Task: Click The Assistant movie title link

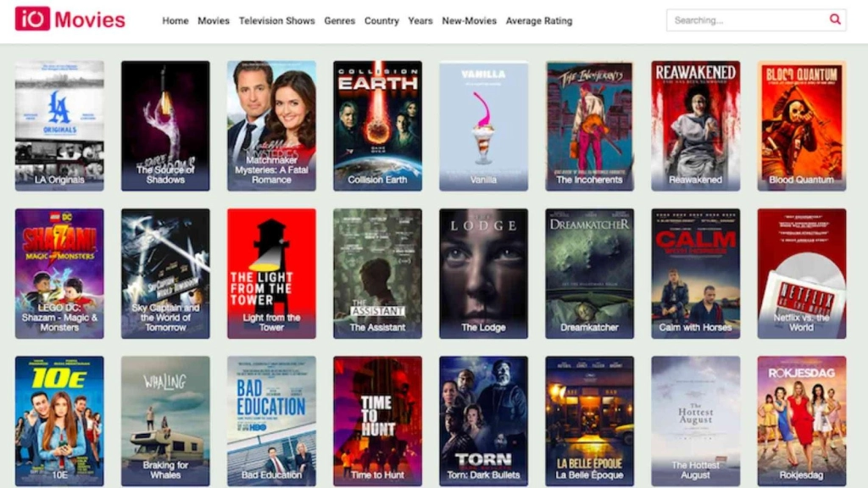Action: click(x=377, y=326)
